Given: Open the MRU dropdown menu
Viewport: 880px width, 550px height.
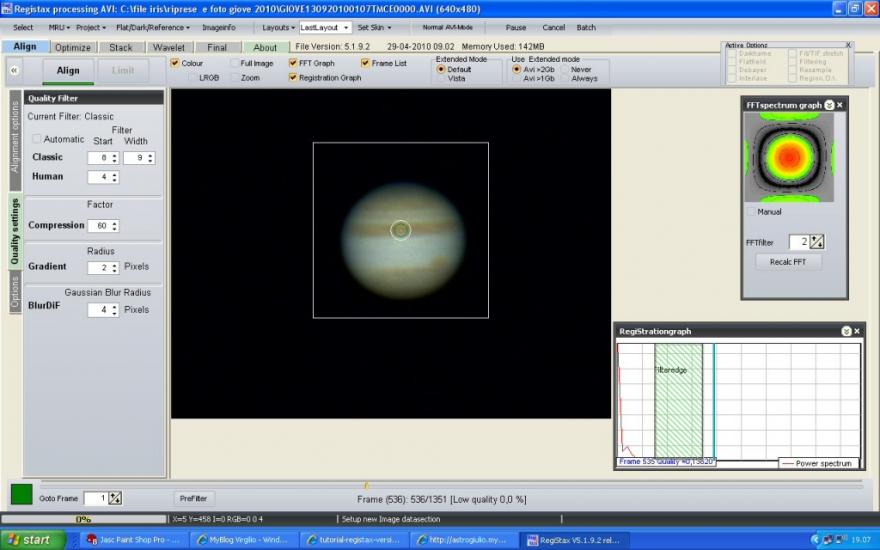Looking at the screenshot, I should click(59, 28).
